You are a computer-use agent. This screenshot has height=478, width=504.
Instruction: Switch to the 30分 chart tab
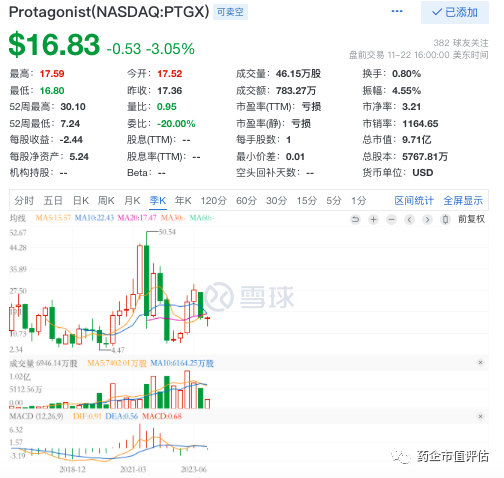pos(277,201)
